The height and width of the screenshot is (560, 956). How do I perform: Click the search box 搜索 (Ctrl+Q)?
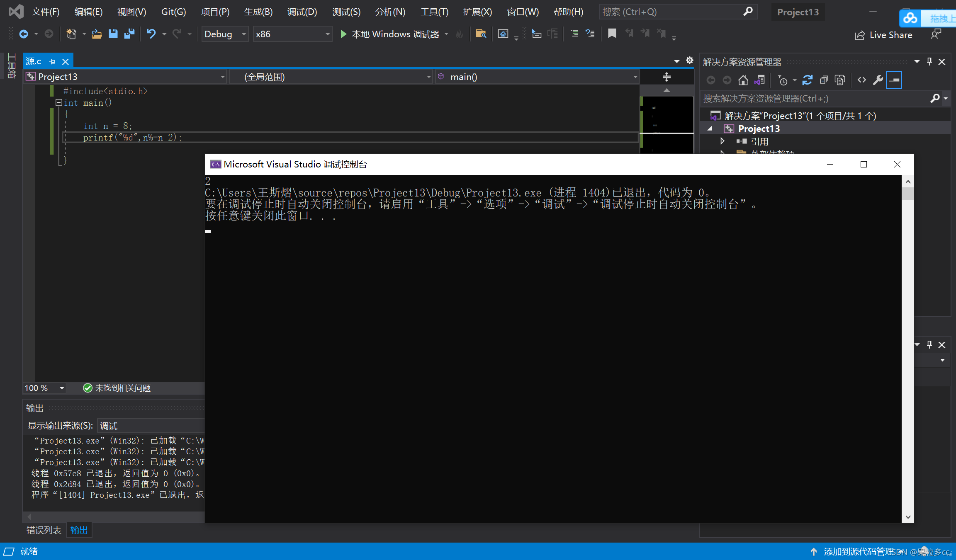click(x=678, y=12)
